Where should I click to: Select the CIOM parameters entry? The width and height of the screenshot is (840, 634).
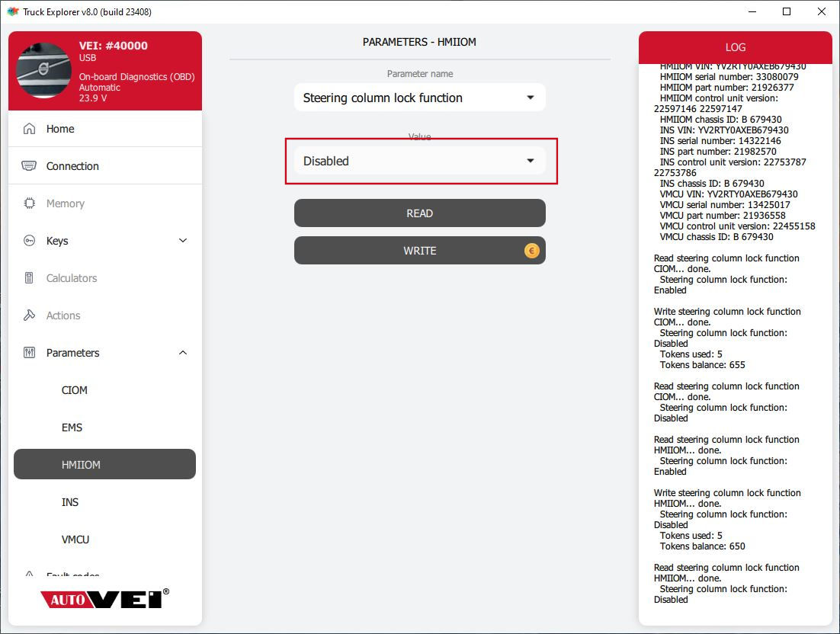click(x=105, y=390)
